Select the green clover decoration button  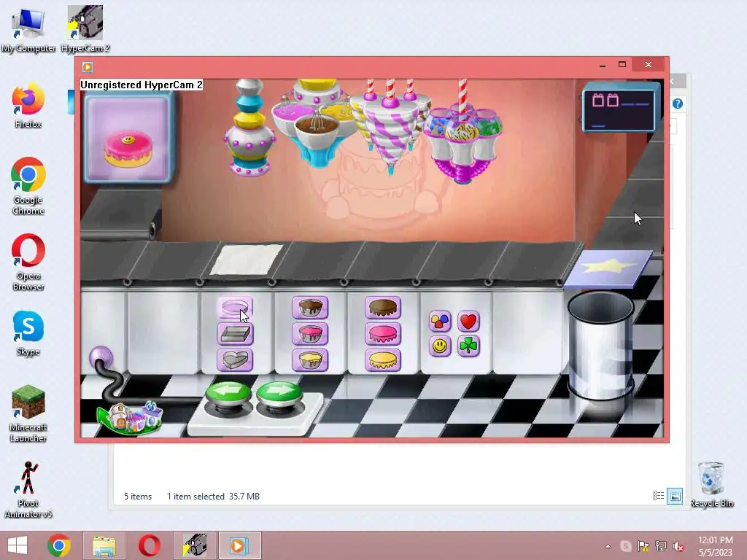pos(468,346)
